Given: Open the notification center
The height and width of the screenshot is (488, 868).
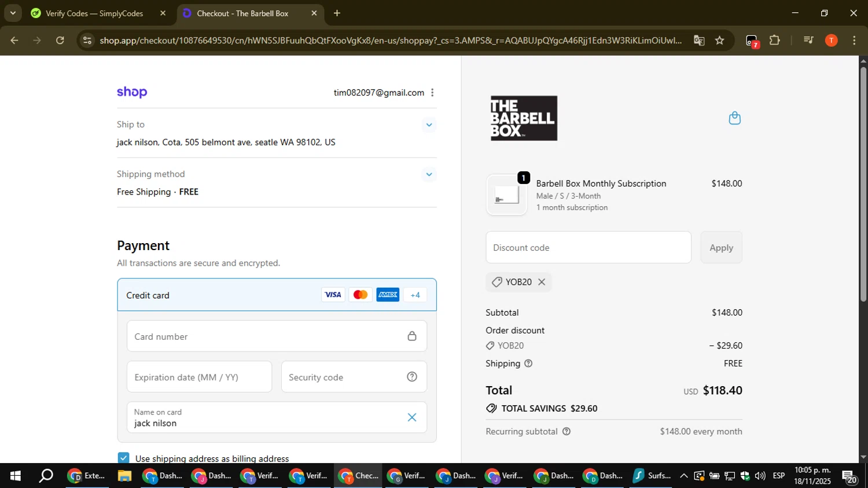Looking at the screenshot, I should [x=849, y=477].
